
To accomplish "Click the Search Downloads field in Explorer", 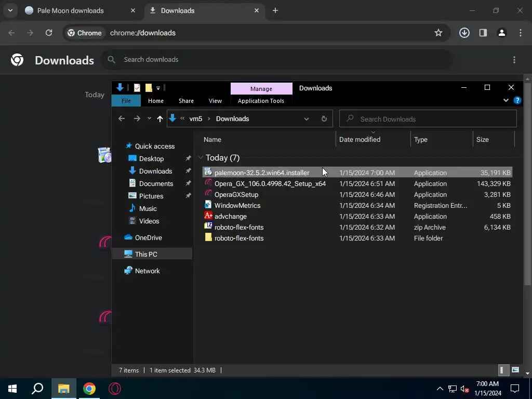I will (428, 119).
